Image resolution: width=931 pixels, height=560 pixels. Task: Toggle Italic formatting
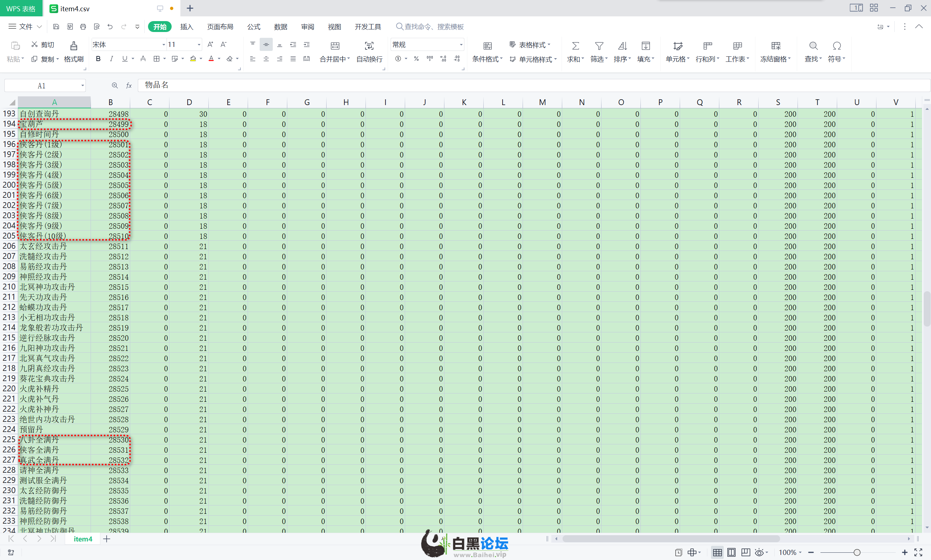111,59
